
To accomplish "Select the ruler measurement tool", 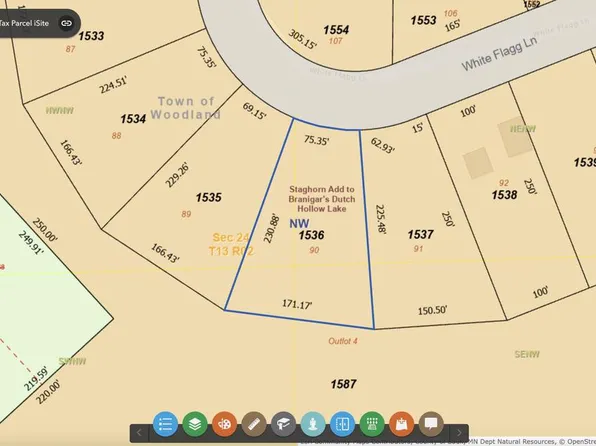I will click(254, 424).
